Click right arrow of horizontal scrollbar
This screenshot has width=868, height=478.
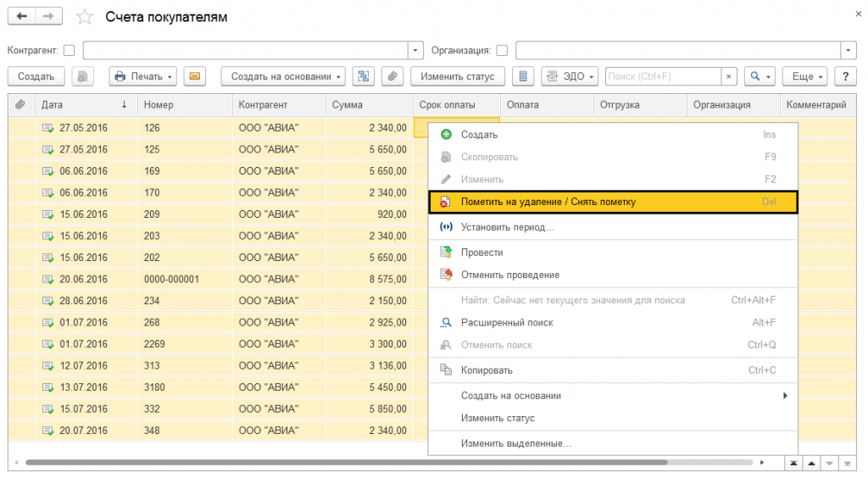click(762, 463)
